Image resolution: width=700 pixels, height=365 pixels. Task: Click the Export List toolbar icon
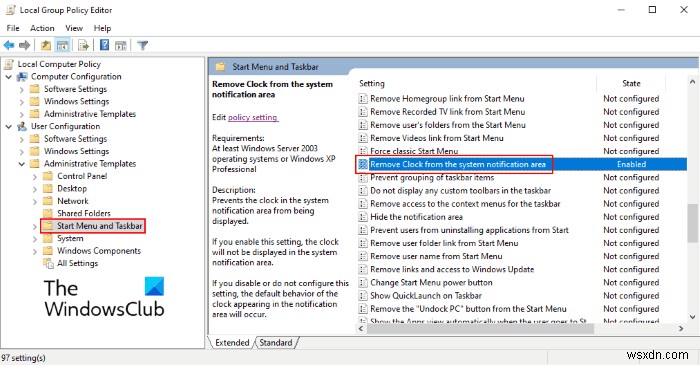pos(83,45)
